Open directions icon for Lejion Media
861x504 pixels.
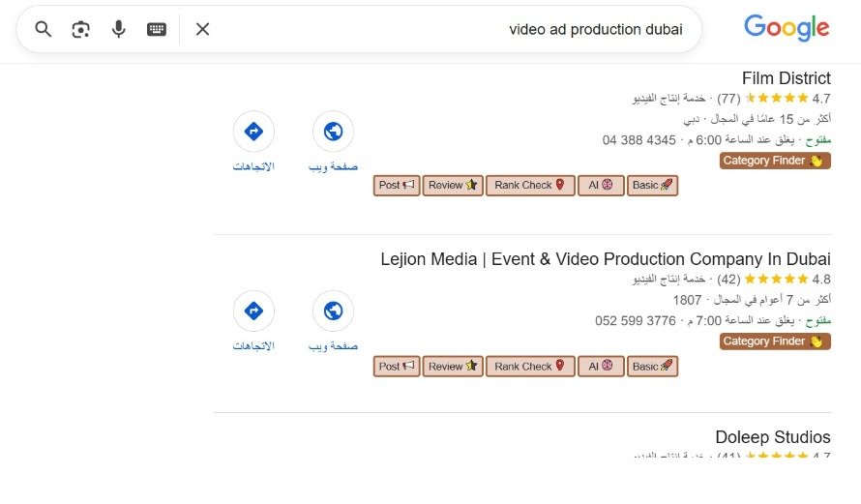[x=253, y=311]
